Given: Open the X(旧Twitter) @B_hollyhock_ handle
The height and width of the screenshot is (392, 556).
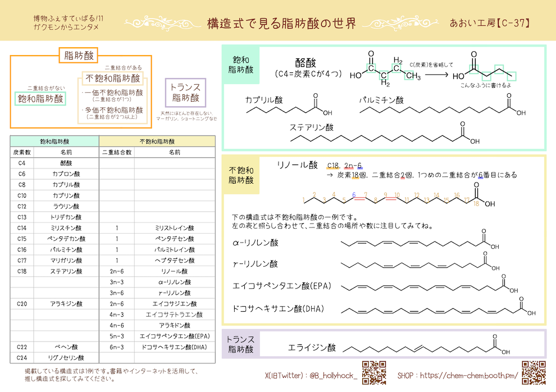Looking at the screenshot, I should click(311, 375).
